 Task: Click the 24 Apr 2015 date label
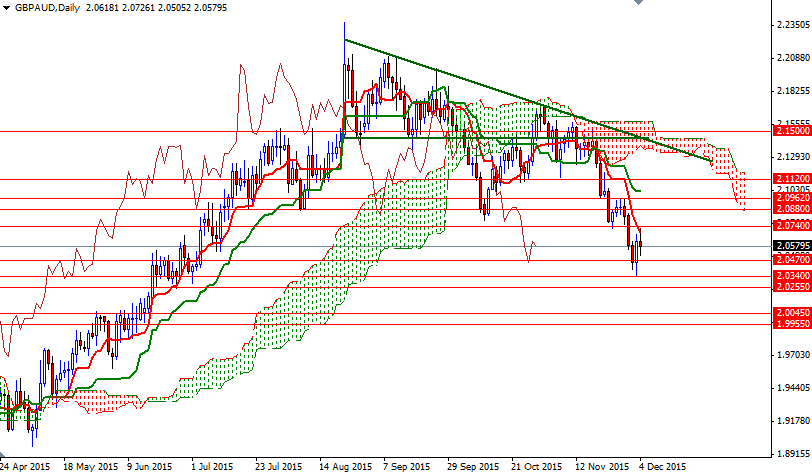click(x=25, y=467)
